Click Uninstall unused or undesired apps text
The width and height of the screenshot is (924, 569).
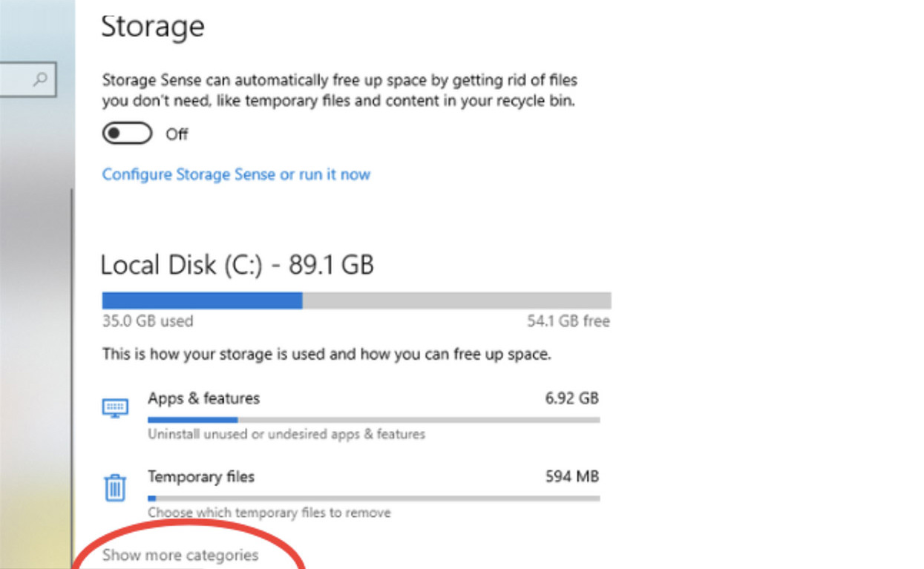[x=286, y=434]
